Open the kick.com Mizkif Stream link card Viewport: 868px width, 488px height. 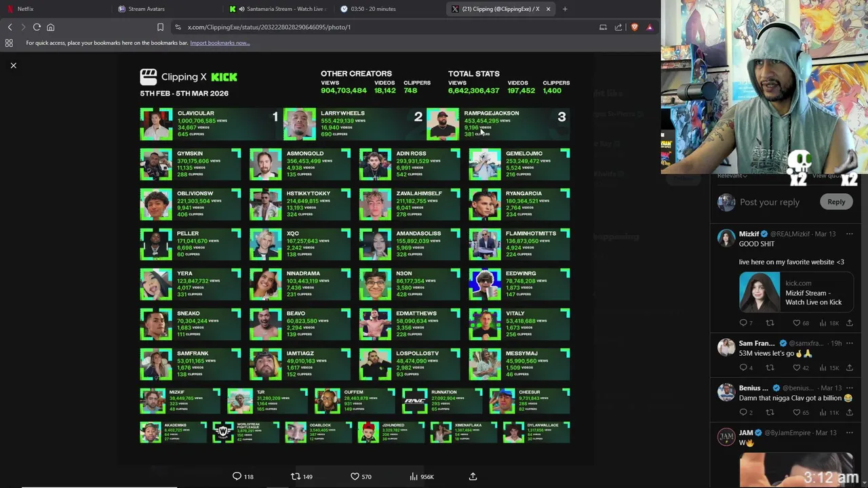coord(796,292)
